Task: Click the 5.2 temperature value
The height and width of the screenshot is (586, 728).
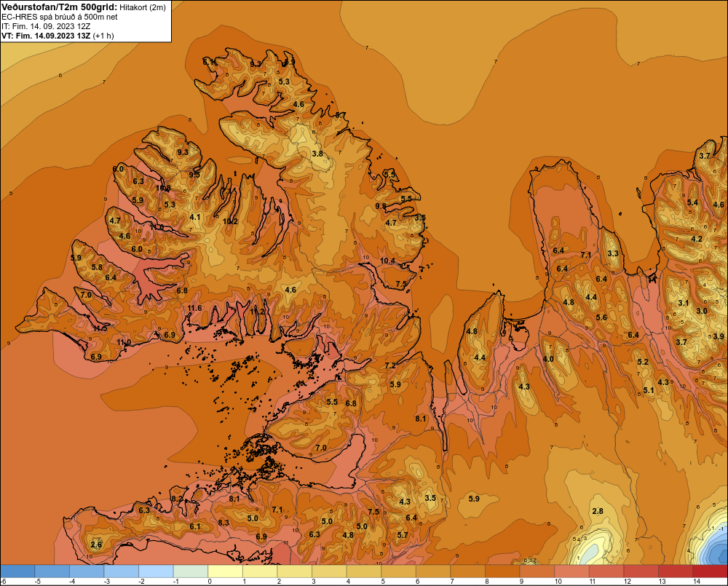Action: [x=643, y=362]
